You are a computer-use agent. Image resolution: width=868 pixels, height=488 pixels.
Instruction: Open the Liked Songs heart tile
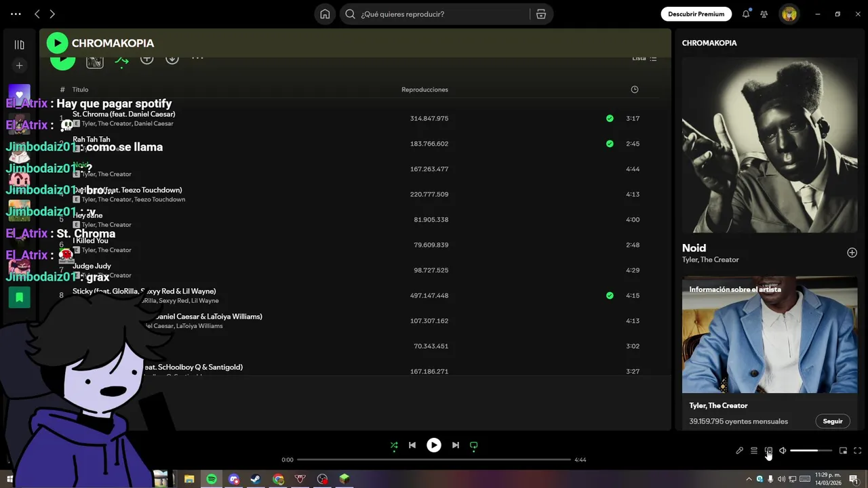19,94
